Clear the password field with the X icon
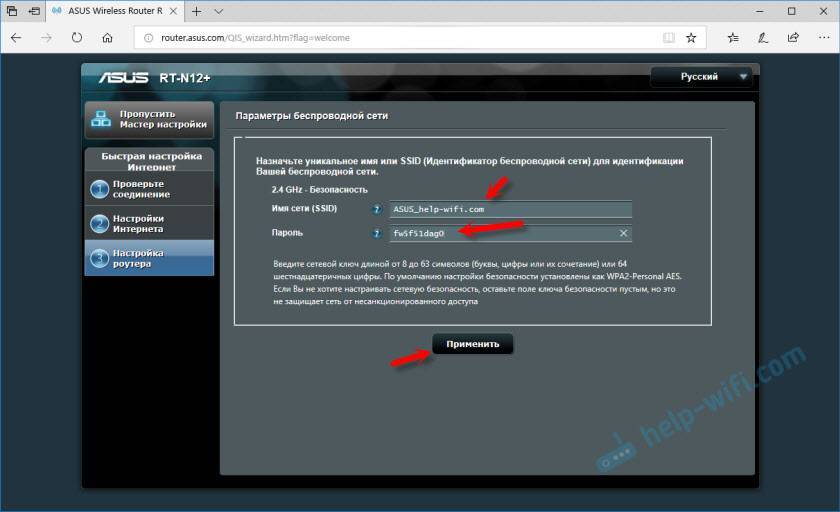840x512 pixels. 623,233
